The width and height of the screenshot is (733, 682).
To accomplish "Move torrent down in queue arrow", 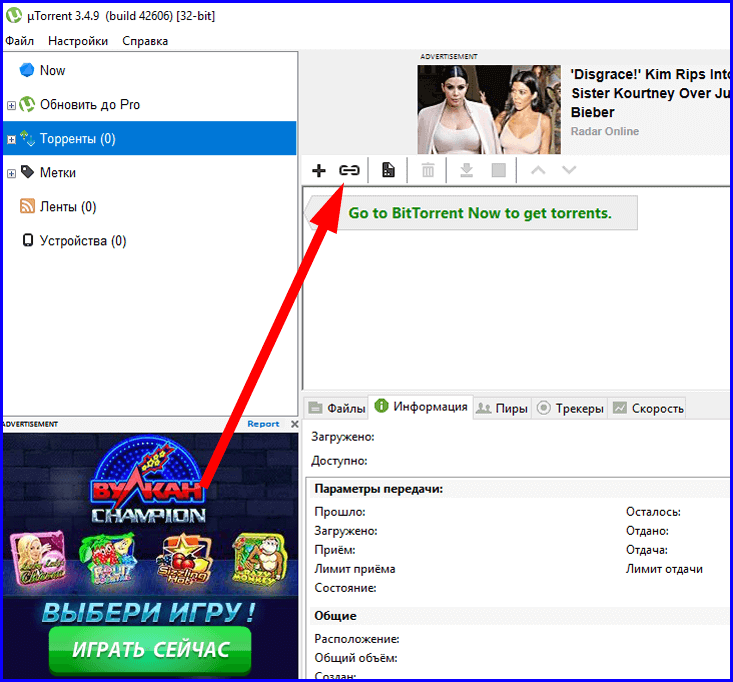I will coord(569,170).
